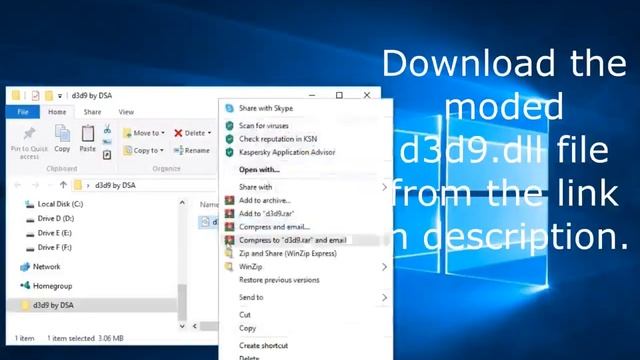Choose Add to archive...
Image resolution: width=640 pixels, height=360 pixels.
pos(265,200)
